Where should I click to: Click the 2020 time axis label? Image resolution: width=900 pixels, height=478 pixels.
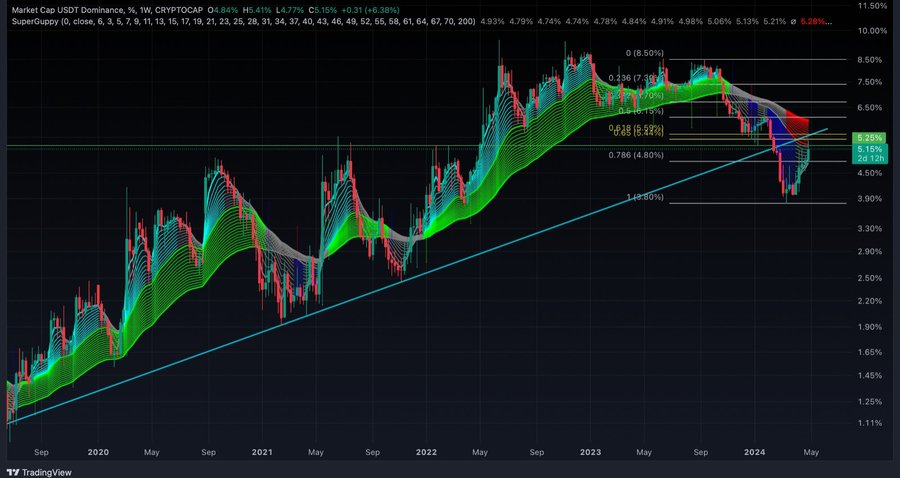click(99, 452)
